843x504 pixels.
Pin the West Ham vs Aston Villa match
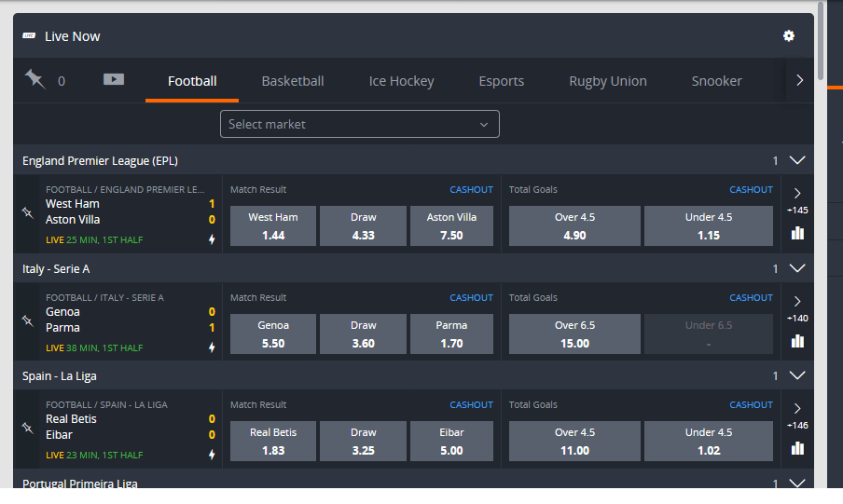coord(27,212)
